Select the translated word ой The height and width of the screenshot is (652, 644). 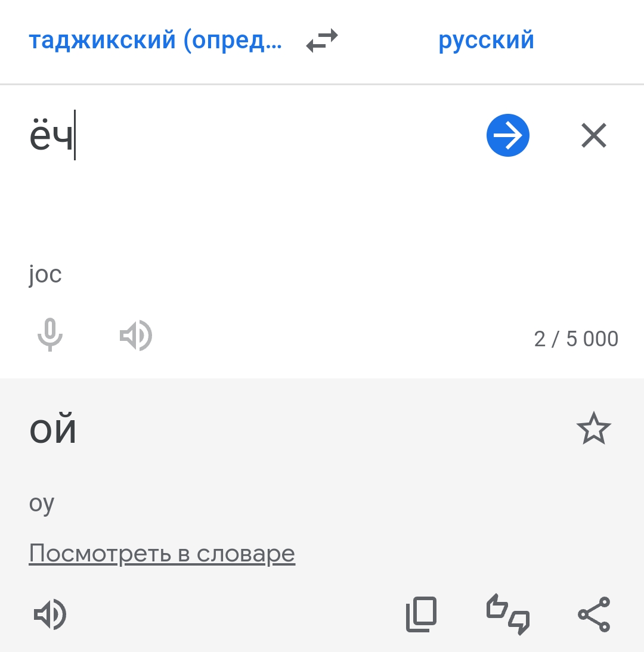point(53,430)
